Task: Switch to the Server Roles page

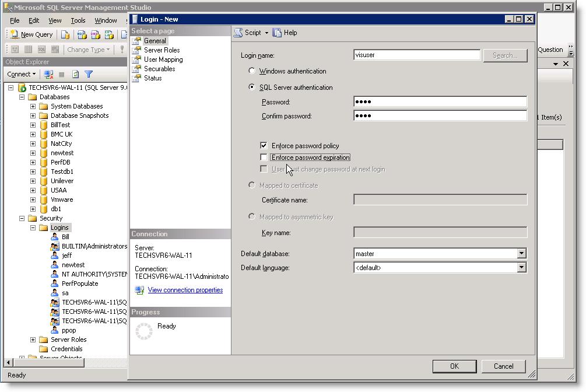Action: click(162, 50)
